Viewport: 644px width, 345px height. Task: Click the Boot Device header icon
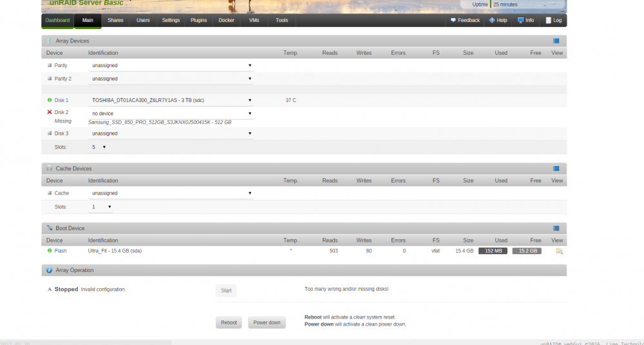50,228
